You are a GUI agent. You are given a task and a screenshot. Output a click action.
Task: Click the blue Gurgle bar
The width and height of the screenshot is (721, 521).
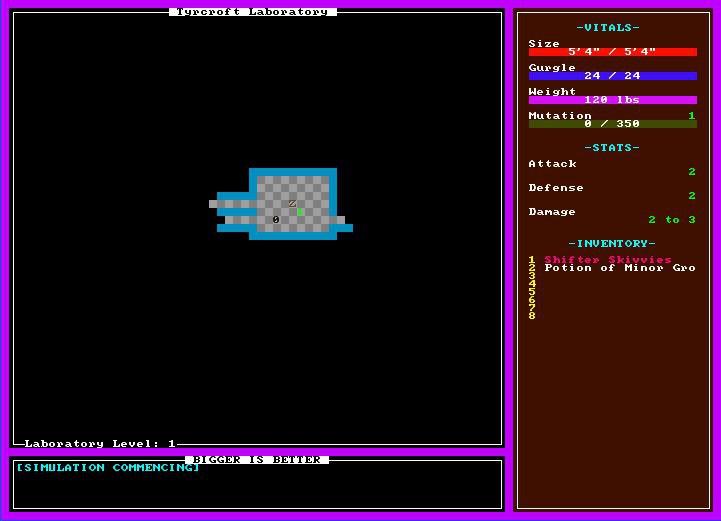612,76
